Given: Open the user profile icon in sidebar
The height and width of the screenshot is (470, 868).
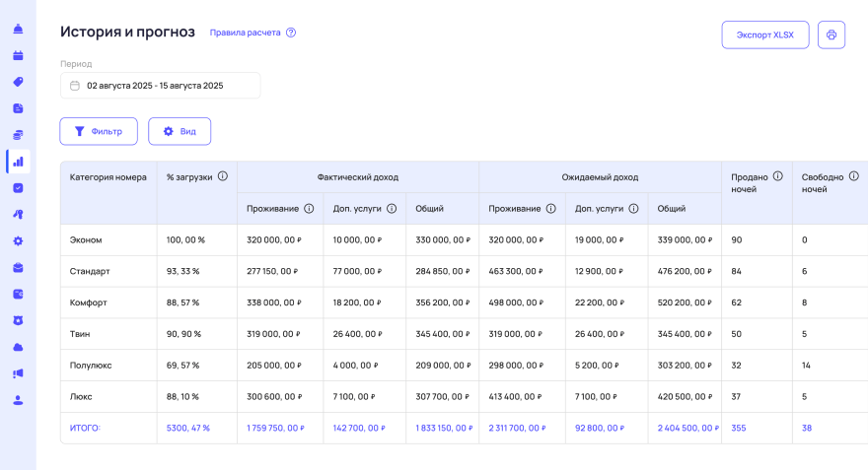Looking at the screenshot, I should point(18,400).
